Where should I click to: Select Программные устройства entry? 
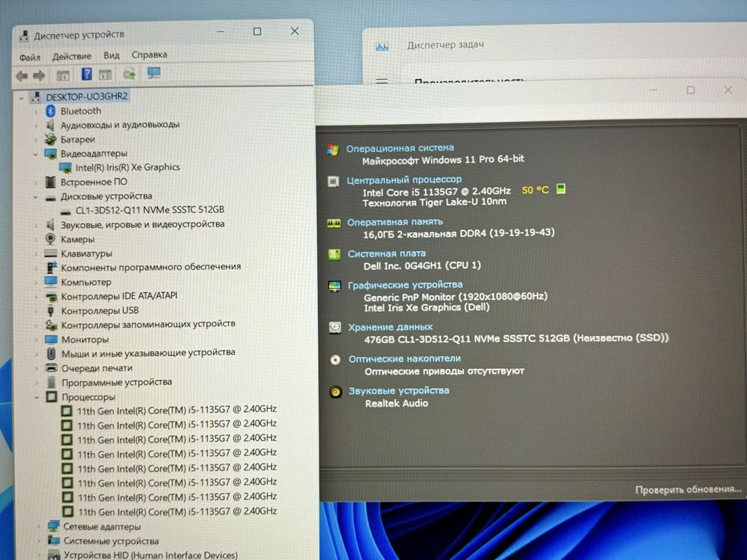(117, 382)
